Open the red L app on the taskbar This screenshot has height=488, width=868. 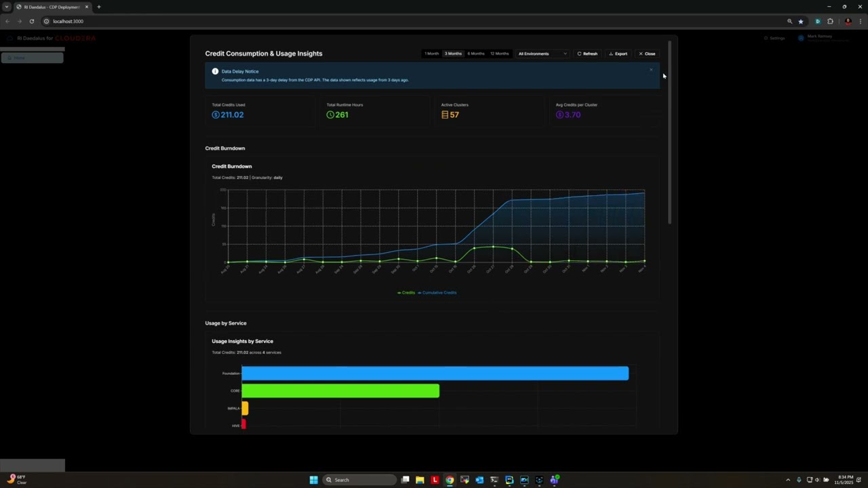click(x=435, y=480)
